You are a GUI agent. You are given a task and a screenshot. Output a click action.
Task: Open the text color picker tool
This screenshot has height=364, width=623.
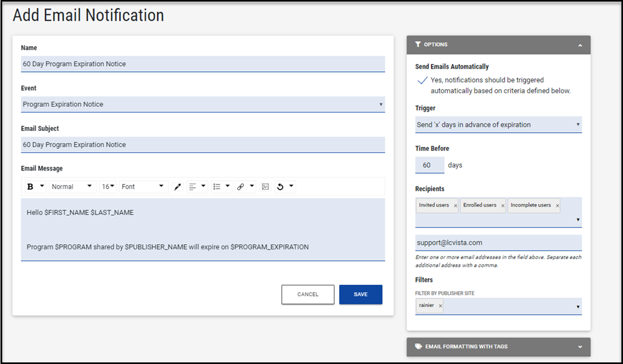(178, 187)
